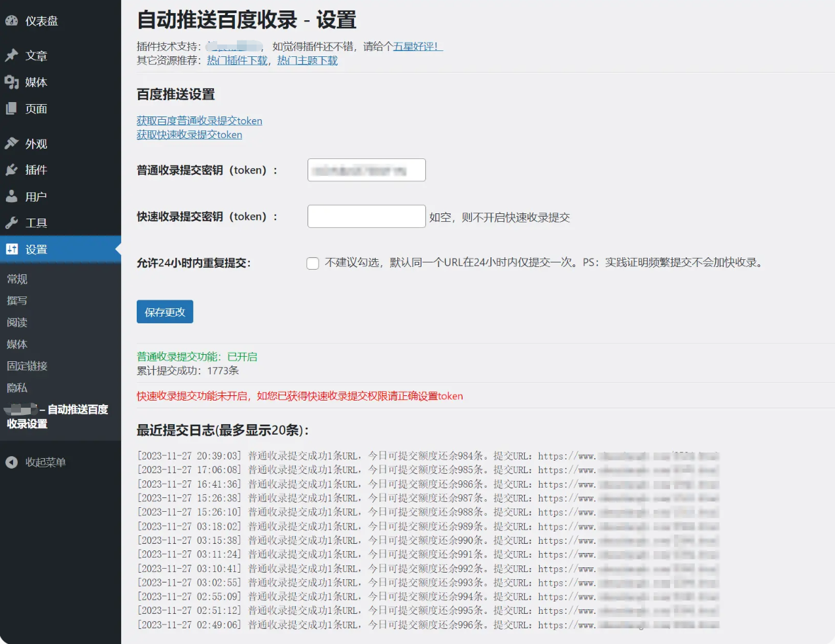The image size is (835, 644).
Task: Open the 隐私 privacy submenu entry
Action: 17,387
